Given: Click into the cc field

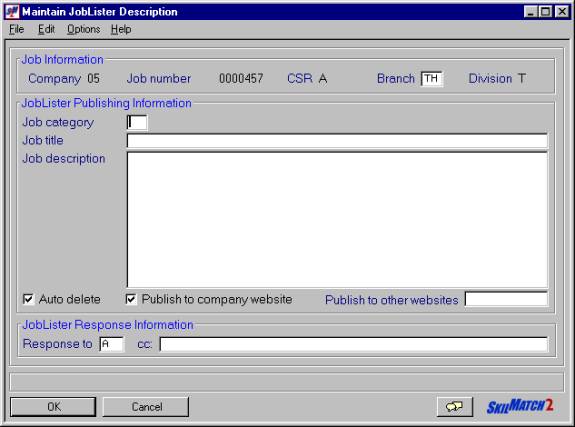Looking at the screenshot, I should tap(354, 344).
